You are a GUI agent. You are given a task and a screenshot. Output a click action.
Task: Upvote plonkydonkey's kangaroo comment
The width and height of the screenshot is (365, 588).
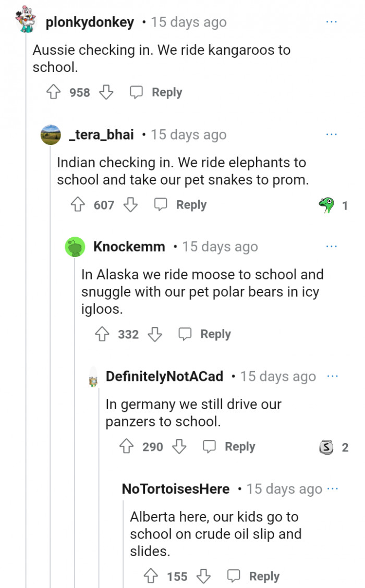point(54,92)
